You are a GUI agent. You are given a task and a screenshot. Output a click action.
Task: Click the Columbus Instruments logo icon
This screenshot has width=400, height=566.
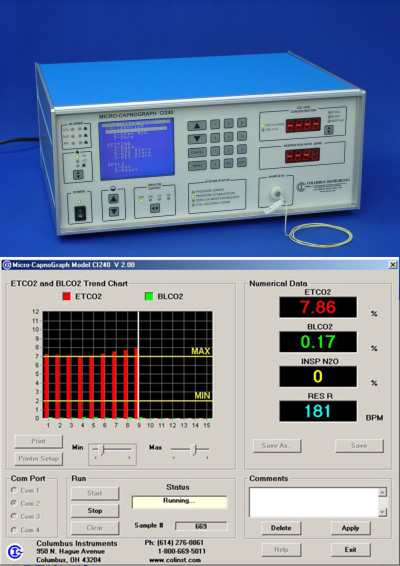[15, 551]
